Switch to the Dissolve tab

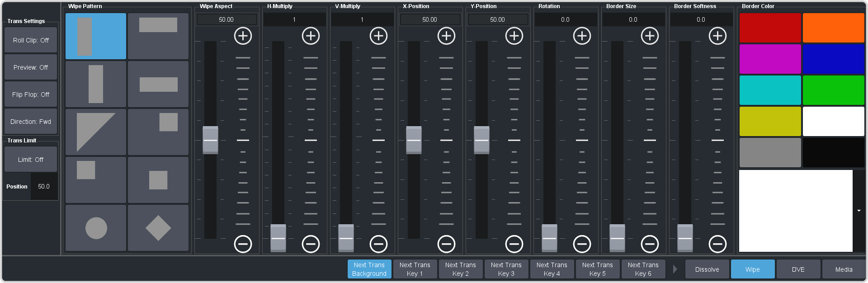point(707,269)
